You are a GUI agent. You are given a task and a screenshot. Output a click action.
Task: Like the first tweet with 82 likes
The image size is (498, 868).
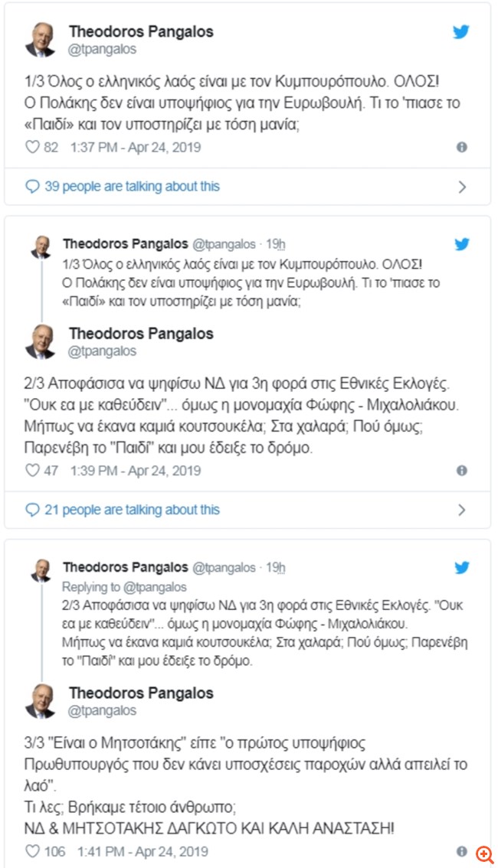(32, 147)
